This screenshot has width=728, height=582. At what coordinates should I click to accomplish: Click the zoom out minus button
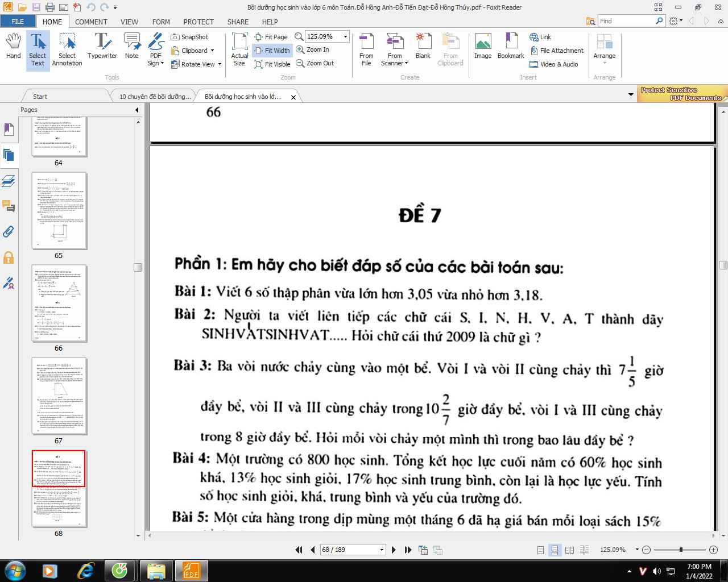coord(646,550)
